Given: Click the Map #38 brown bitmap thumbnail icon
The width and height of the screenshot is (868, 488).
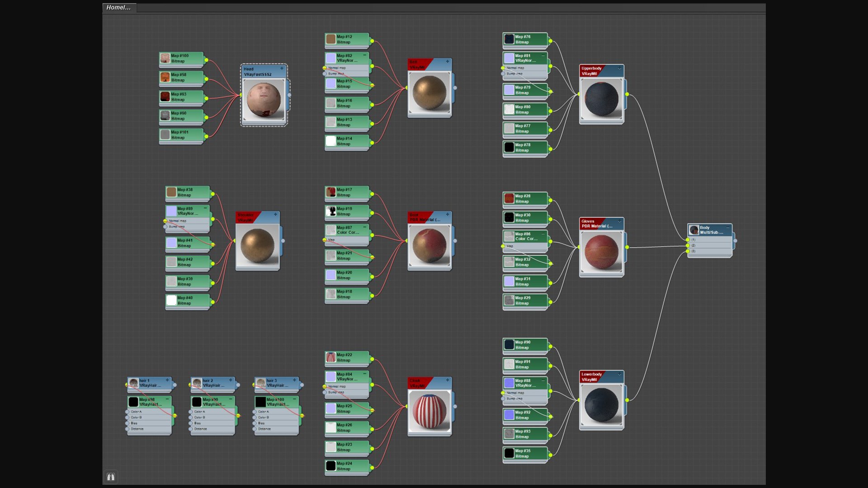Looking at the screenshot, I should point(171,192).
